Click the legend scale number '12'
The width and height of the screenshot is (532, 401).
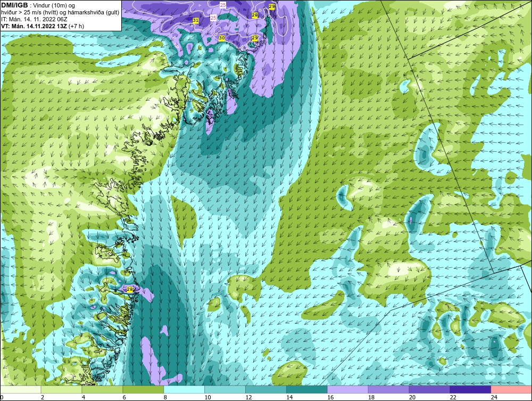[248, 397]
